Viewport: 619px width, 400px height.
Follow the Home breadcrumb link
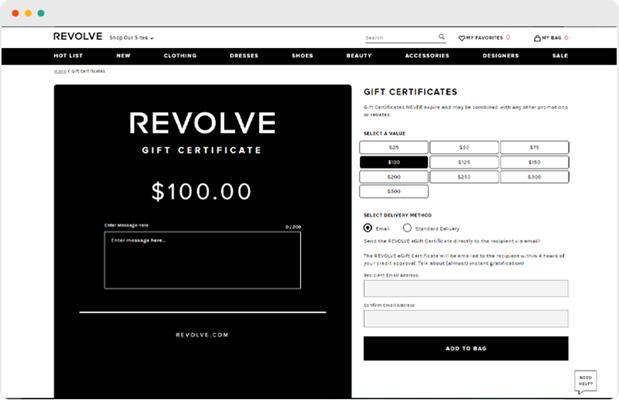pos(60,71)
